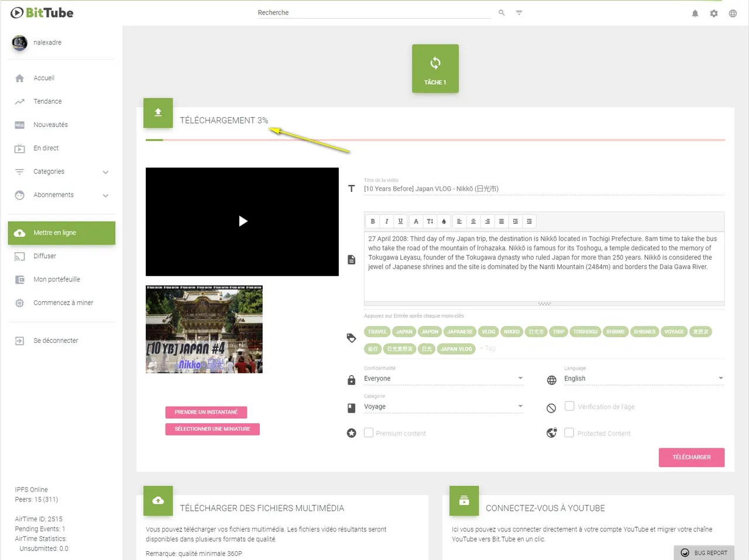Screen dimensions: 749x560
Task: Click the premium content star icon
Action: (x=351, y=433)
